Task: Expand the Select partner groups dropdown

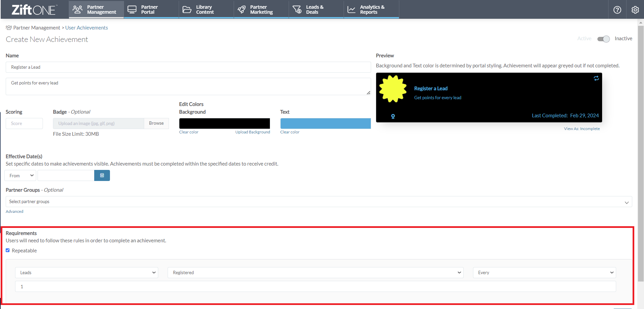Action: [x=319, y=202]
